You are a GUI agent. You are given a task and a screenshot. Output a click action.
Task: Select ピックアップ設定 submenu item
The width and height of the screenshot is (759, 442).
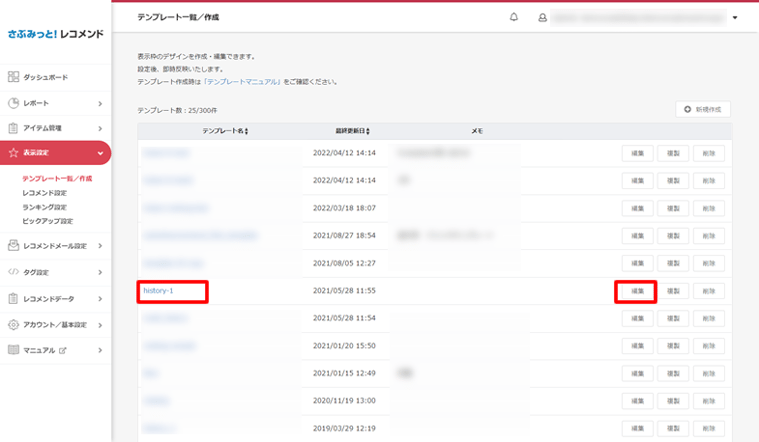pyautogui.click(x=47, y=221)
